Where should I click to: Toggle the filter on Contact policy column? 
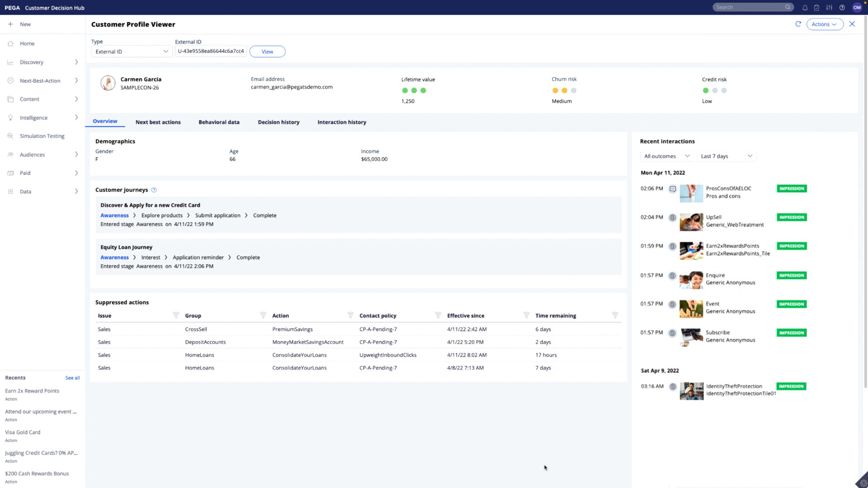click(437, 315)
